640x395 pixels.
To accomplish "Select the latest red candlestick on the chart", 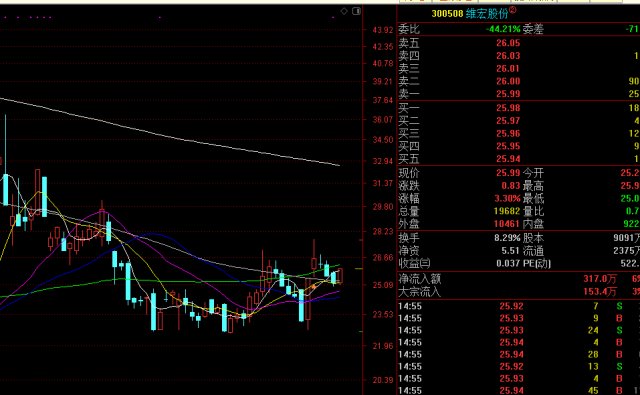I will coord(340,275).
